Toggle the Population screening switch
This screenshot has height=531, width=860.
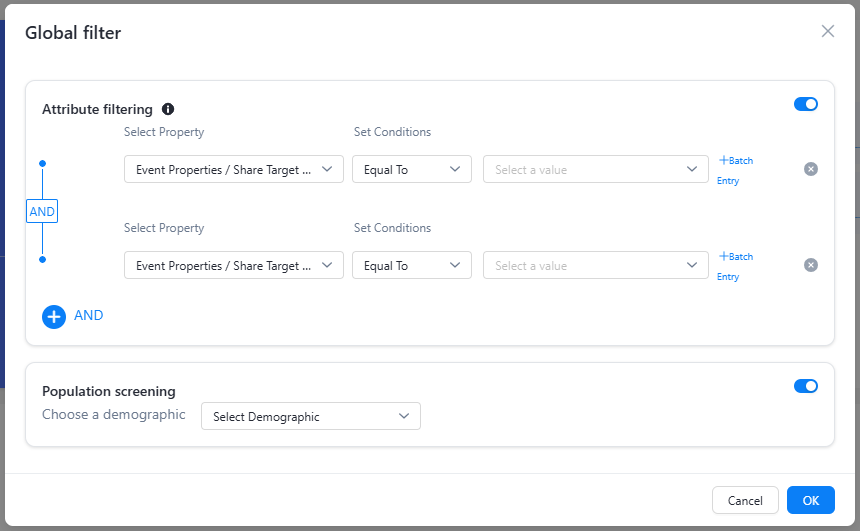coord(805,386)
